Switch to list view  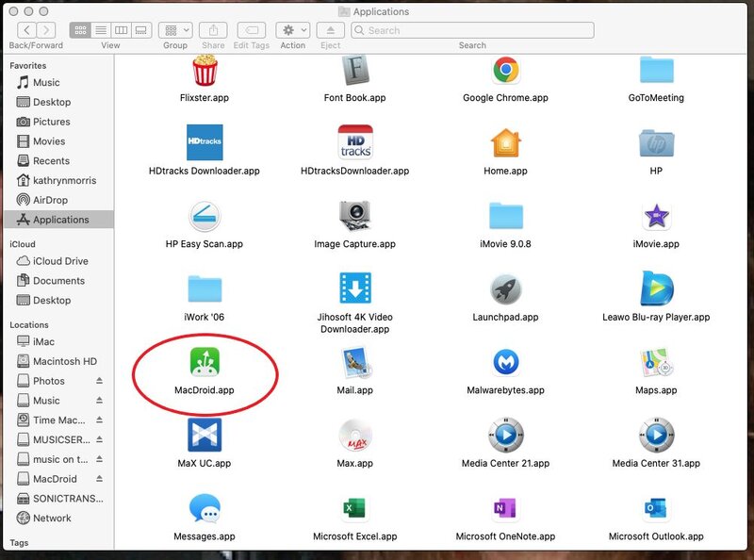click(101, 30)
